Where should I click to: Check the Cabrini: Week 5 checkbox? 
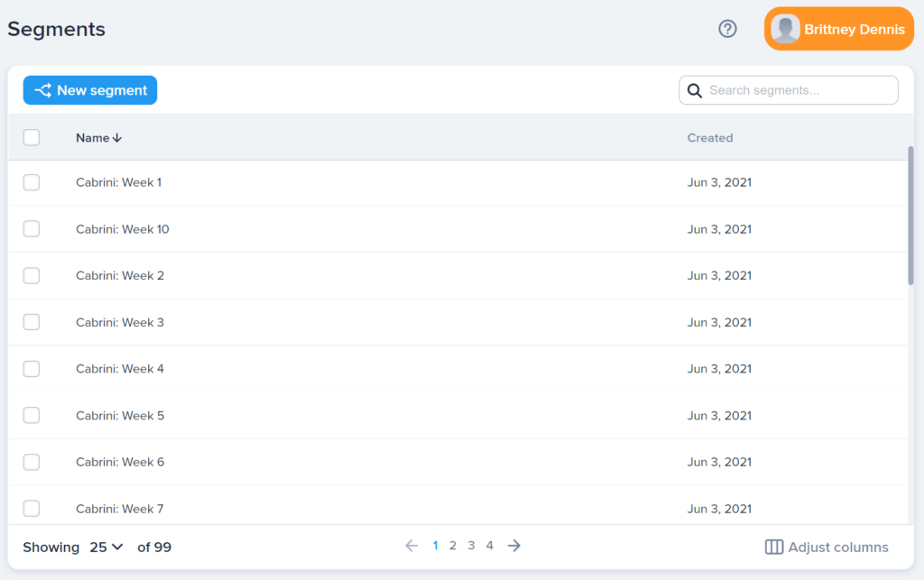tap(32, 416)
